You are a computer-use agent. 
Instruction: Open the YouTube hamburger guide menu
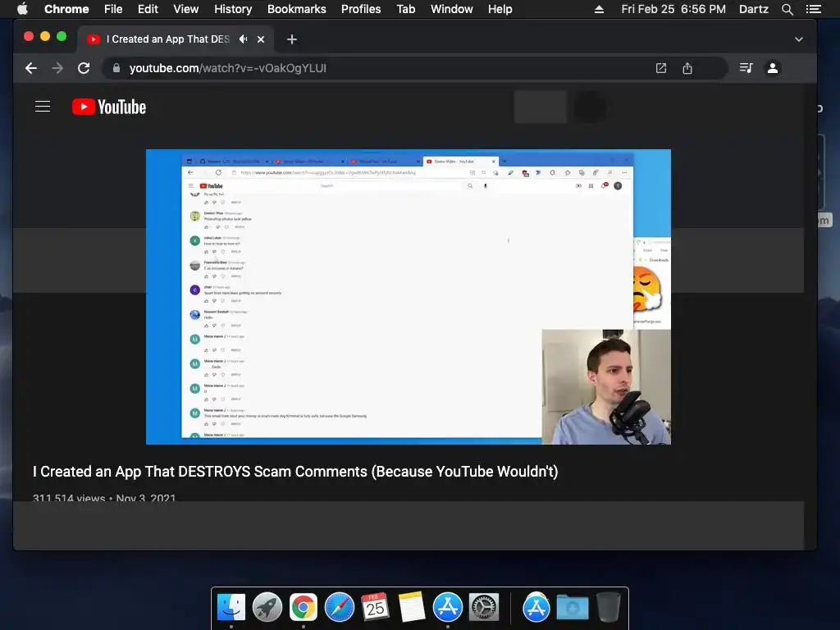click(x=43, y=107)
